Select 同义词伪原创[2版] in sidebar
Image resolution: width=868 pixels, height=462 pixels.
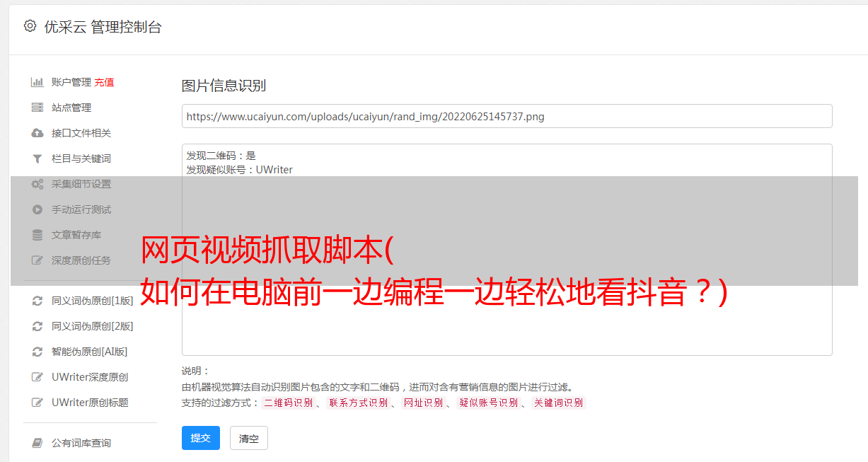(x=92, y=326)
